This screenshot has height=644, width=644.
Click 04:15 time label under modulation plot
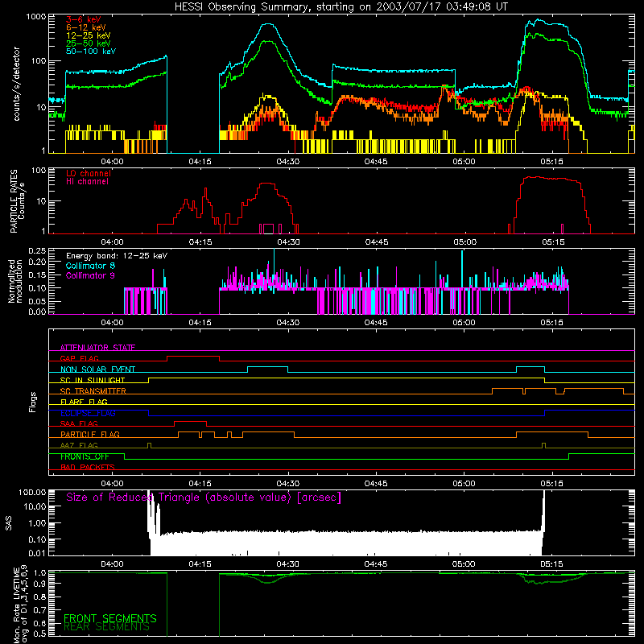(x=200, y=323)
